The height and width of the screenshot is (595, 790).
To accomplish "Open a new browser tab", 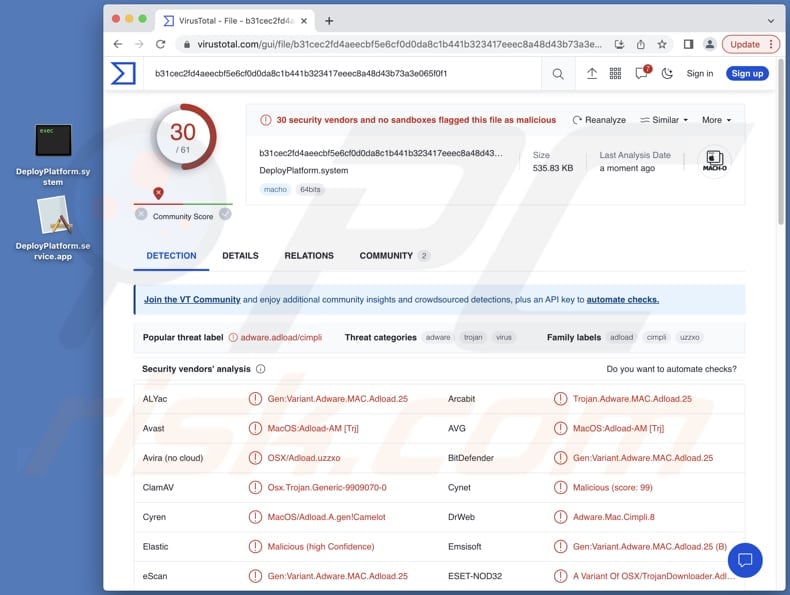I will (x=329, y=21).
